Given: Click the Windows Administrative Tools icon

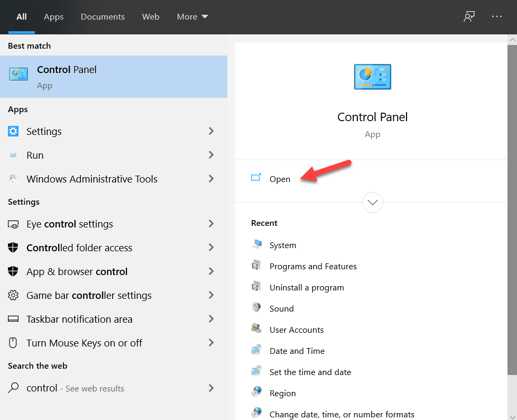Looking at the screenshot, I should point(13,179).
